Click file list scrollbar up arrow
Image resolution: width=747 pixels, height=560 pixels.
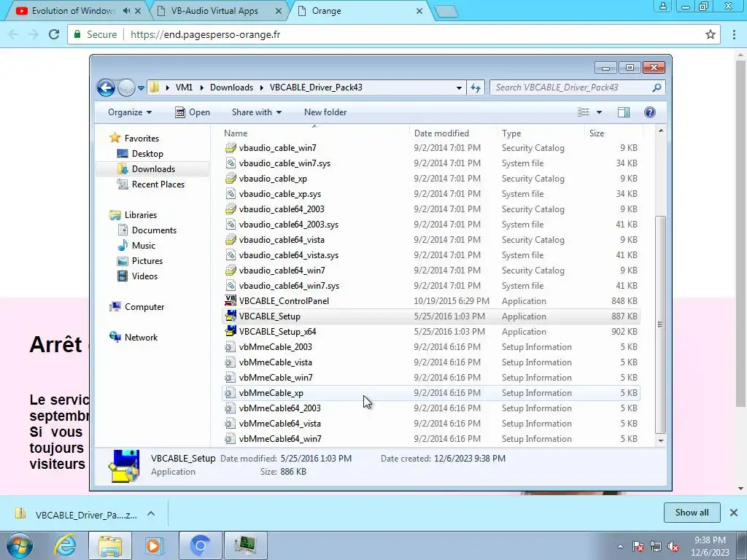pyautogui.click(x=661, y=131)
